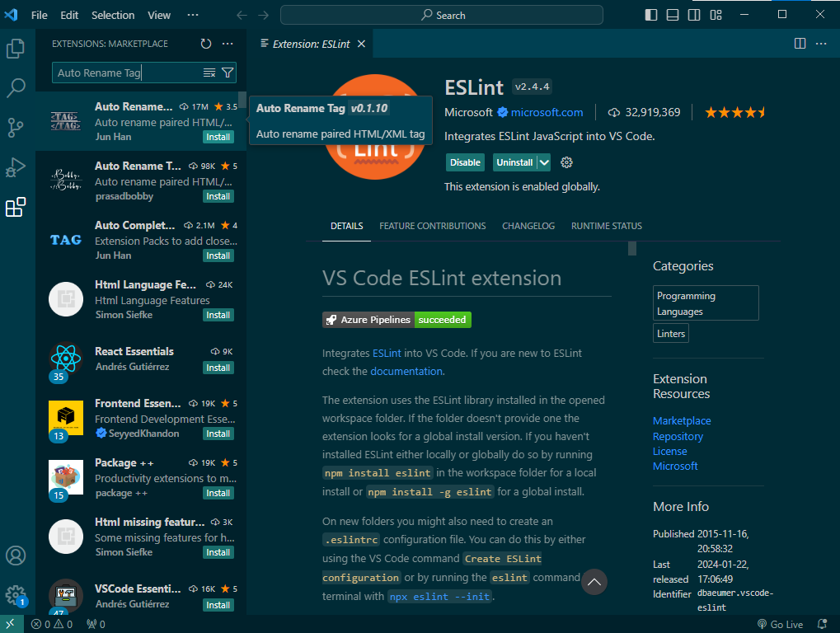Filter extensions with the funnel icon

coord(228,73)
